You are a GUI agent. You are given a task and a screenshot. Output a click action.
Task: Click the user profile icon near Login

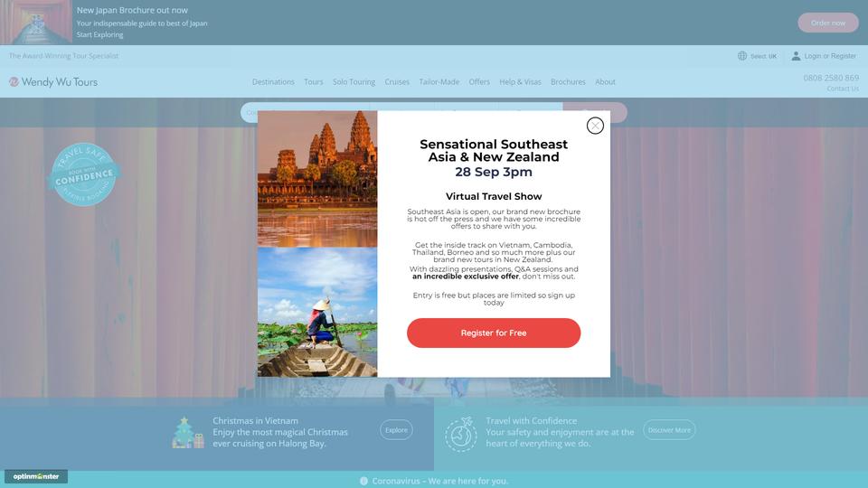(x=796, y=56)
